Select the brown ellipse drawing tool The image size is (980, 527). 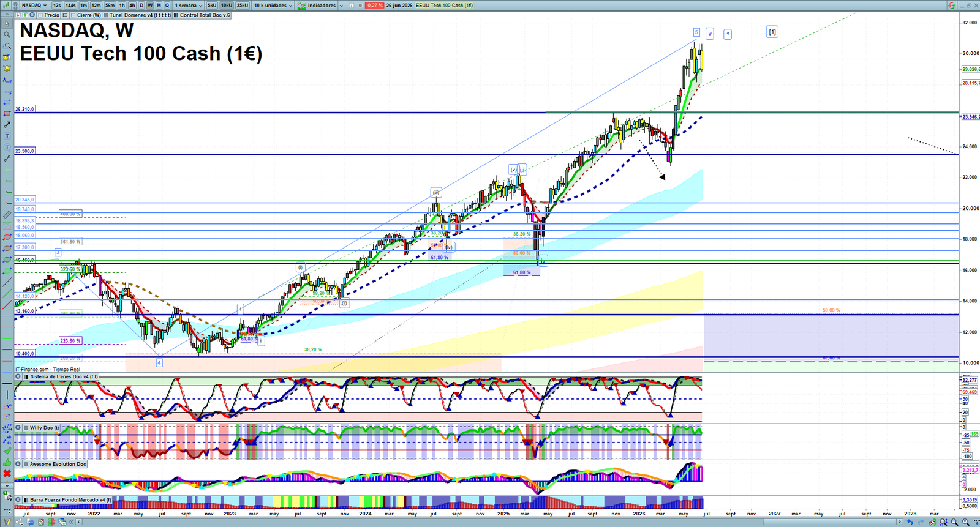click(7, 249)
